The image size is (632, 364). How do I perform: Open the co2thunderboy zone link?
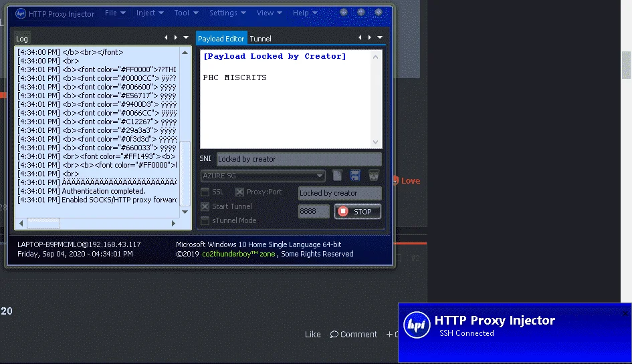point(239,254)
